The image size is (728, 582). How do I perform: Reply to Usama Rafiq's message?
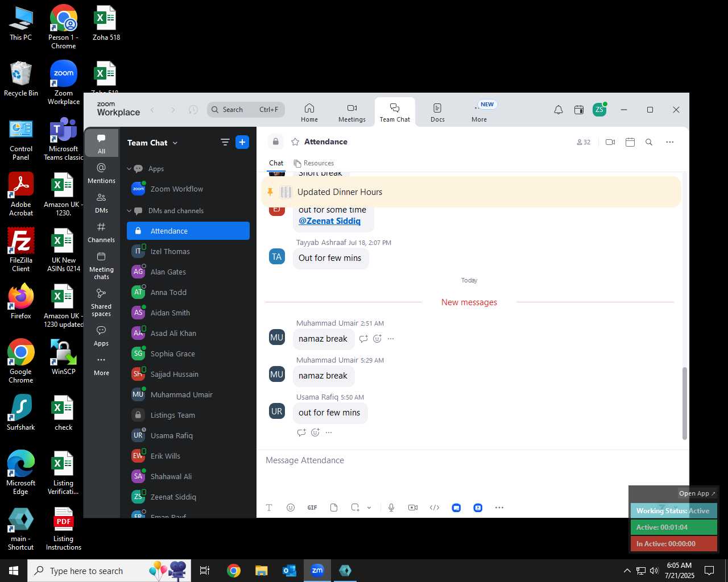point(301,433)
